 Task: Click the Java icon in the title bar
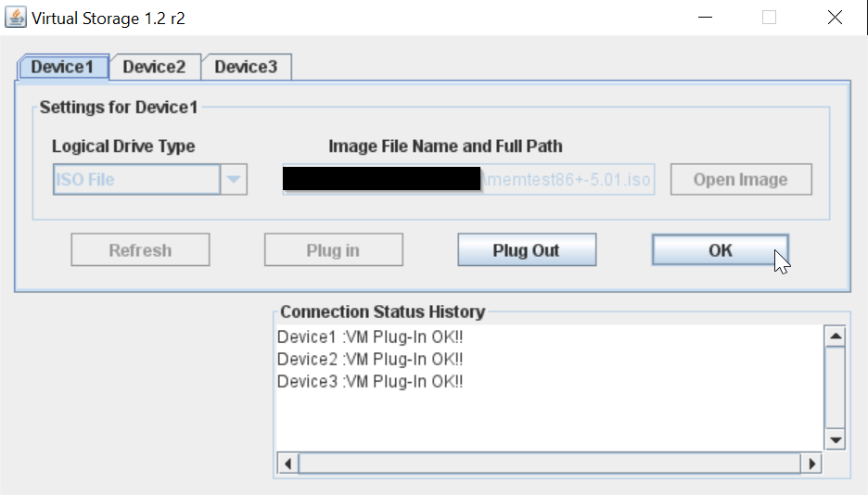tap(16, 18)
